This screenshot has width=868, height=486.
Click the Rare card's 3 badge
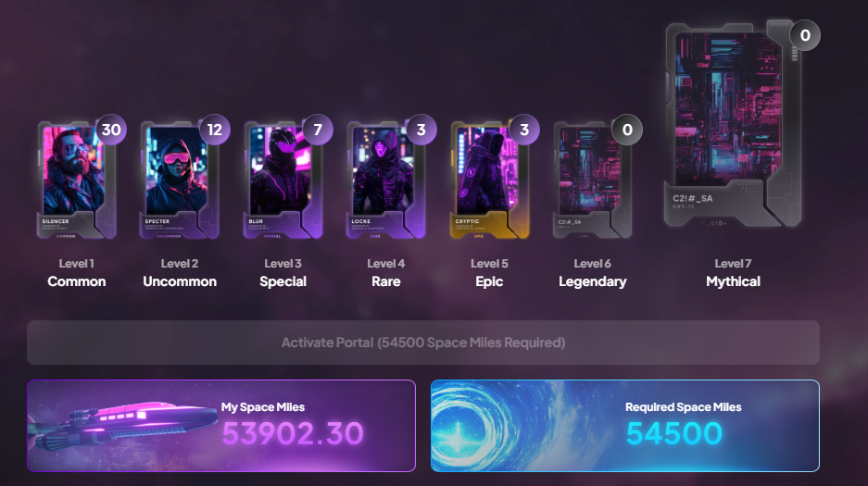(x=421, y=130)
